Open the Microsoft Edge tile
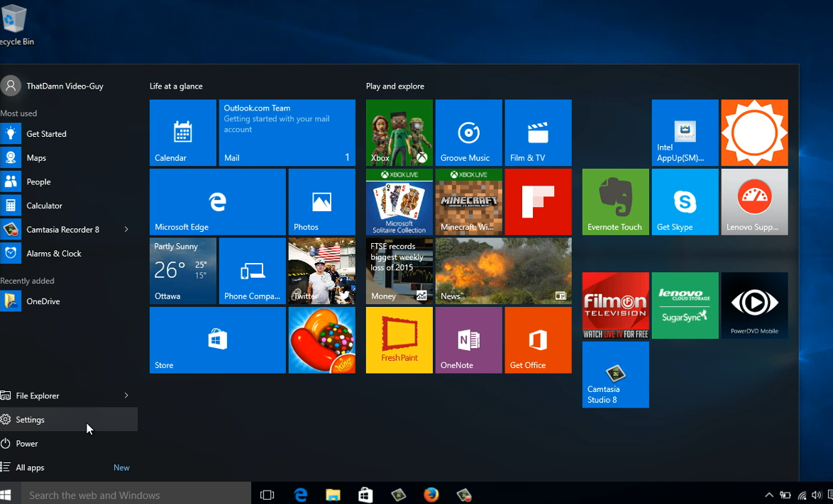The height and width of the screenshot is (504, 833). (x=217, y=202)
